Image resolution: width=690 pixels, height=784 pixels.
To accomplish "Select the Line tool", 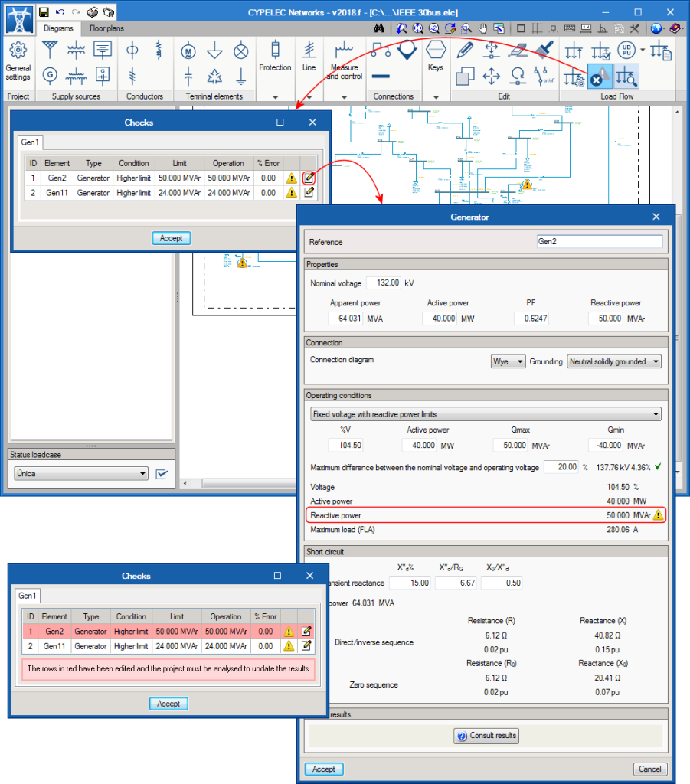I will pyautogui.click(x=309, y=56).
